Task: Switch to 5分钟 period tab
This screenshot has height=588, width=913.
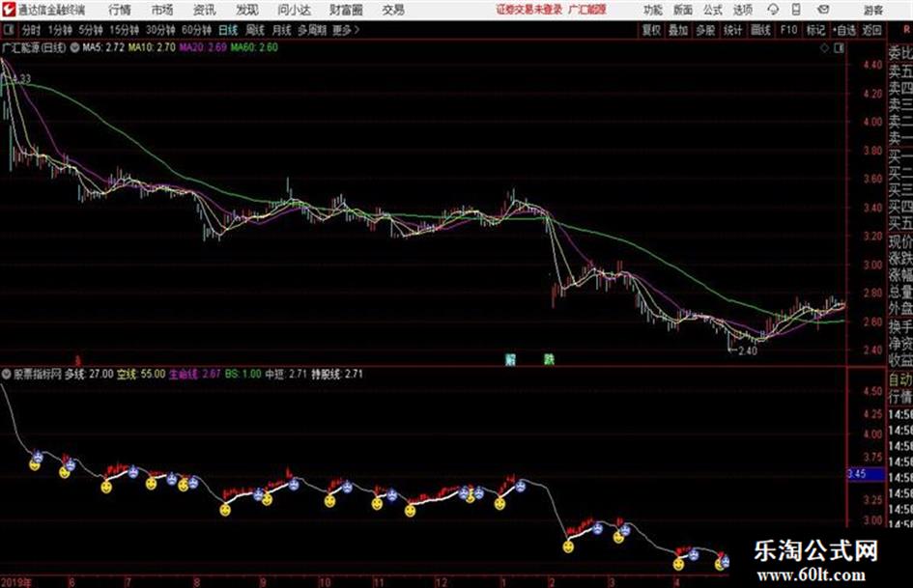Action: pyautogui.click(x=91, y=30)
